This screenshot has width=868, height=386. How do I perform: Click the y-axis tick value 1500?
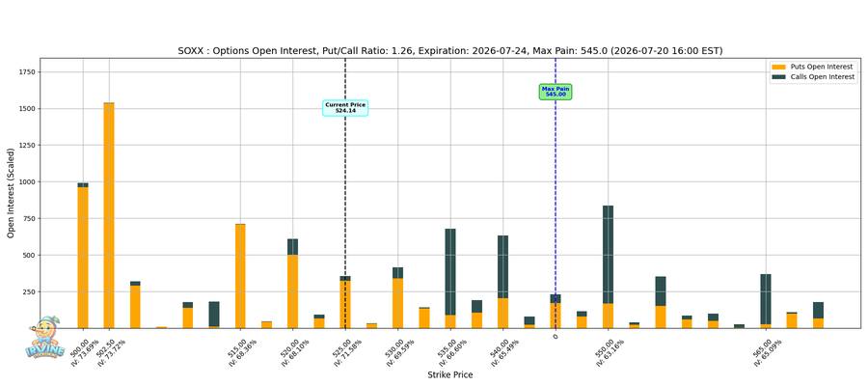26,108
